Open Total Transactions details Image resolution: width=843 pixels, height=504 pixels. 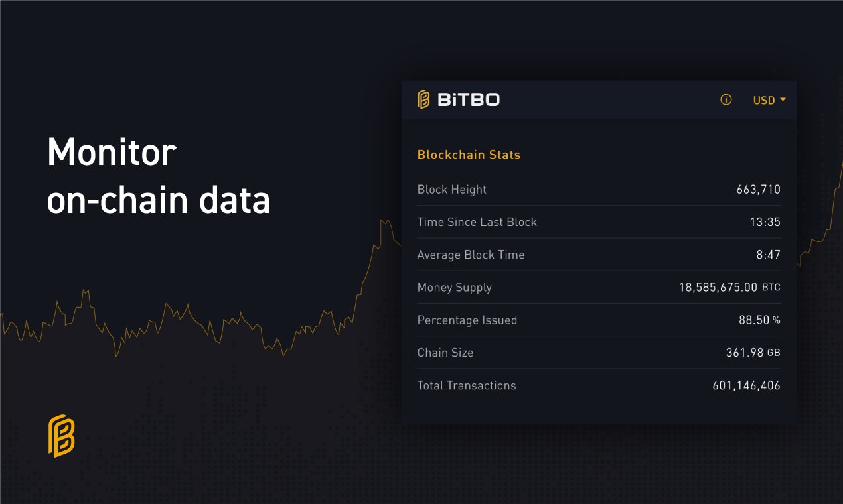pyautogui.click(x=467, y=385)
